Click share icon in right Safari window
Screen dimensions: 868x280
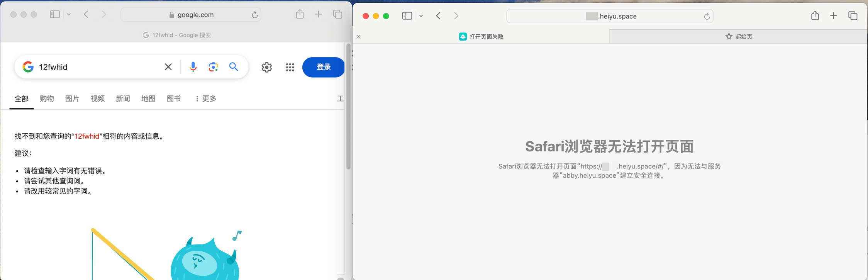pos(815,15)
